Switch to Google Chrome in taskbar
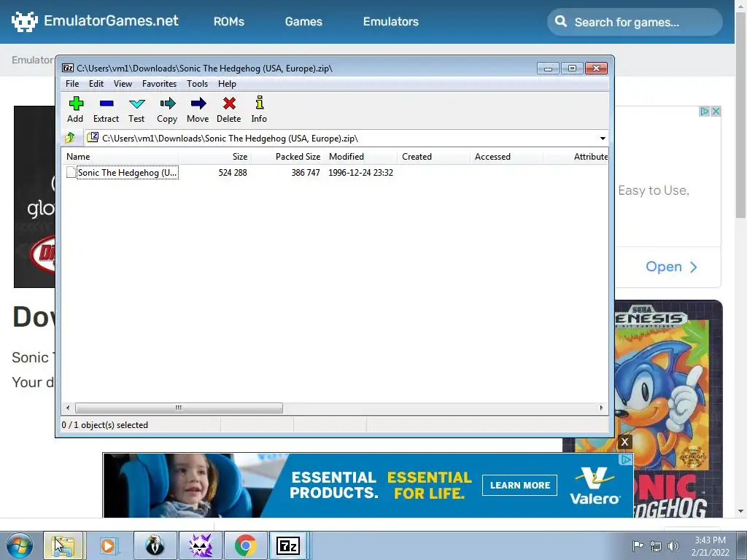 [x=245, y=545]
